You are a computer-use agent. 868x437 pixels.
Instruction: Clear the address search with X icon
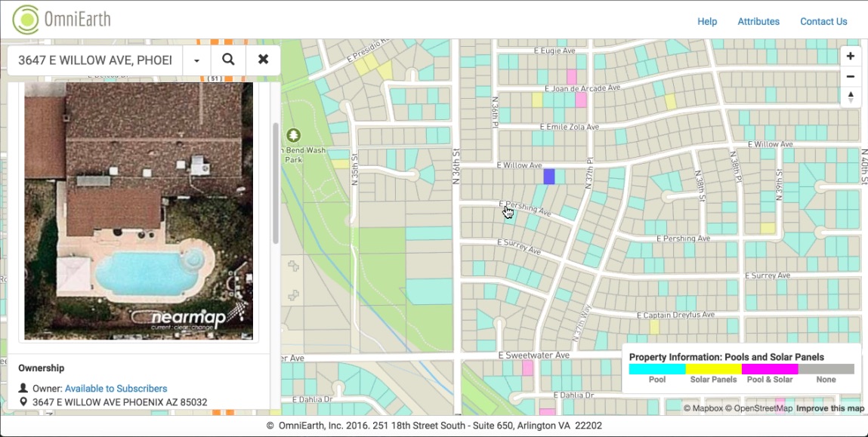263,60
